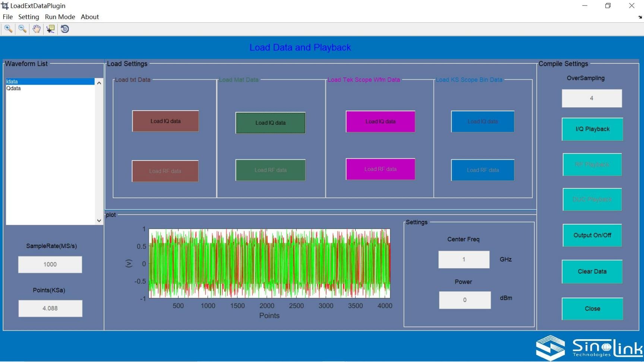Click the RF Playback button

[592, 165]
